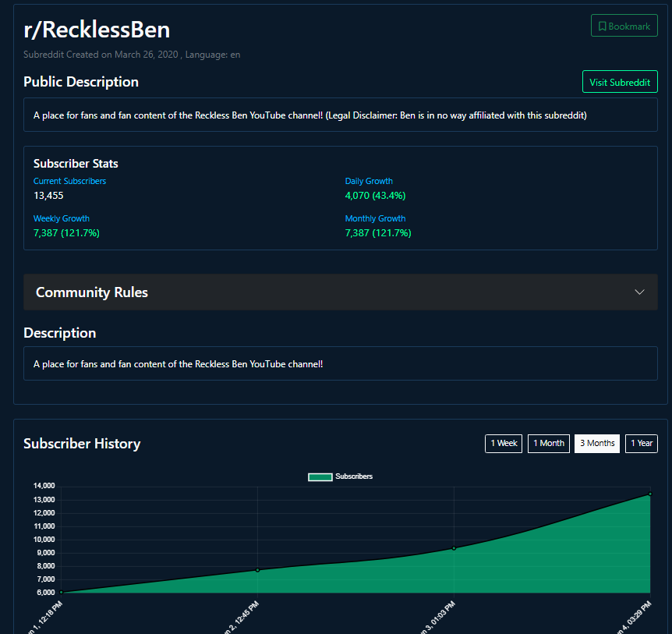
Task: Select the 1 Year history range
Action: pyautogui.click(x=642, y=443)
